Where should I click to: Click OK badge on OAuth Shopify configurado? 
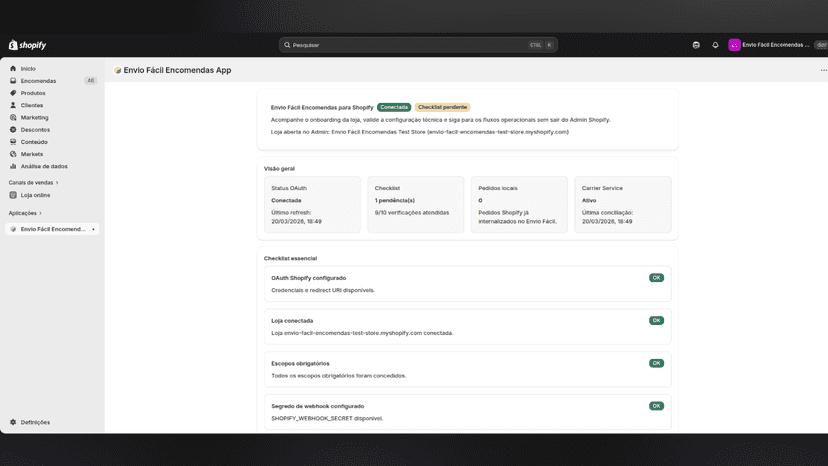pyautogui.click(x=656, y=278)
